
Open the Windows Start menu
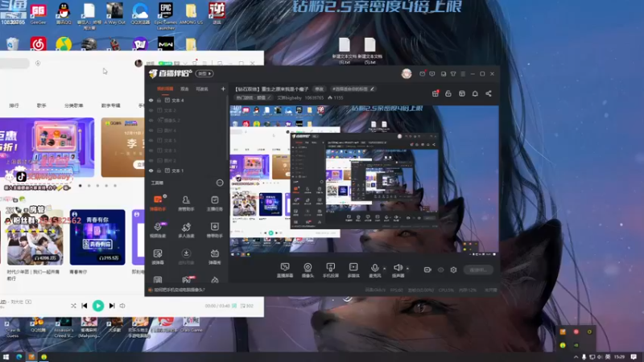[6, 357]
